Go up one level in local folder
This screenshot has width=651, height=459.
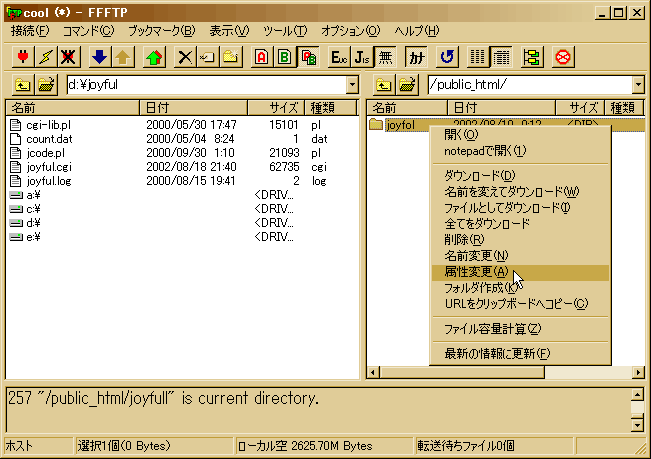pos(22,86)
